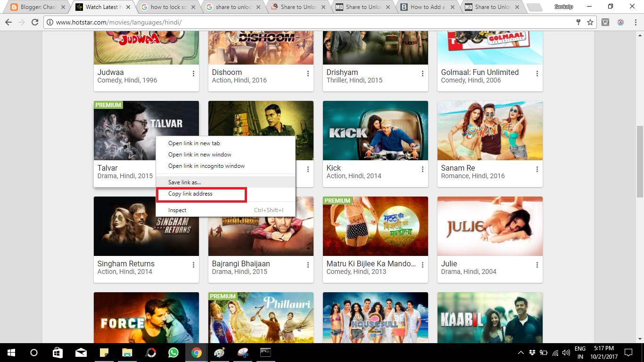
Task: Click the saved password key icon
Action: point(578,22)
